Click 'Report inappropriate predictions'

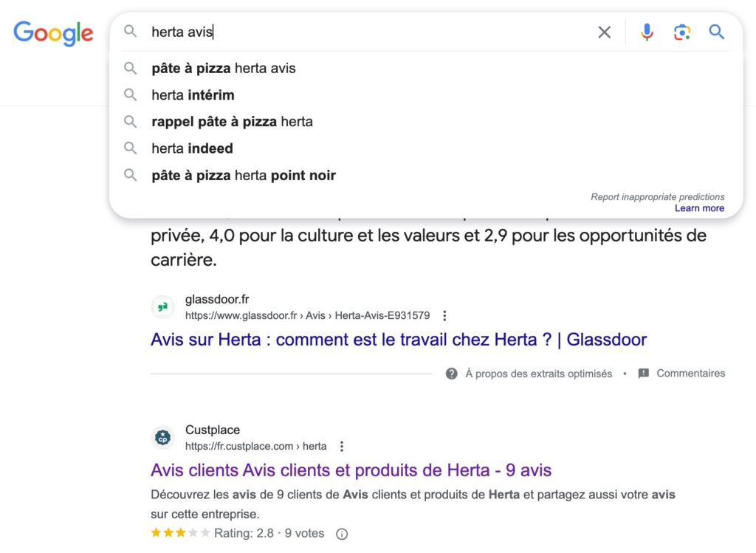click(x=657, y=196)
